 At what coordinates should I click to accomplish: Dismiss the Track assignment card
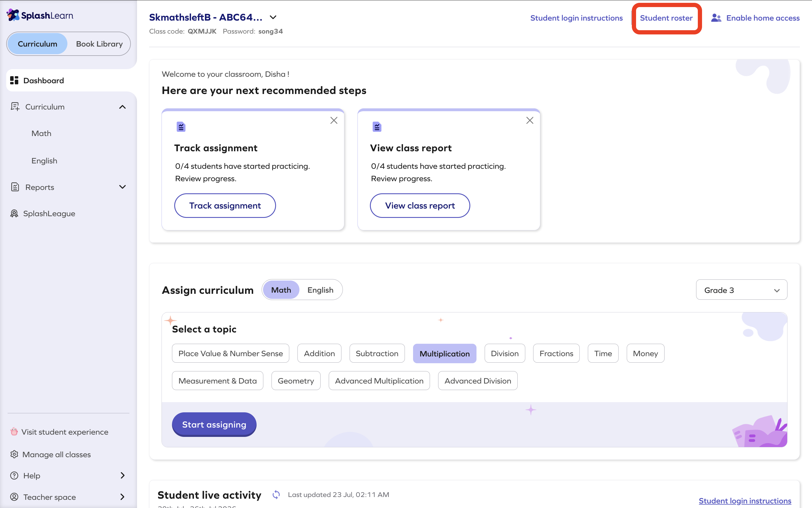pyautogui.click(x=334, y=120)
